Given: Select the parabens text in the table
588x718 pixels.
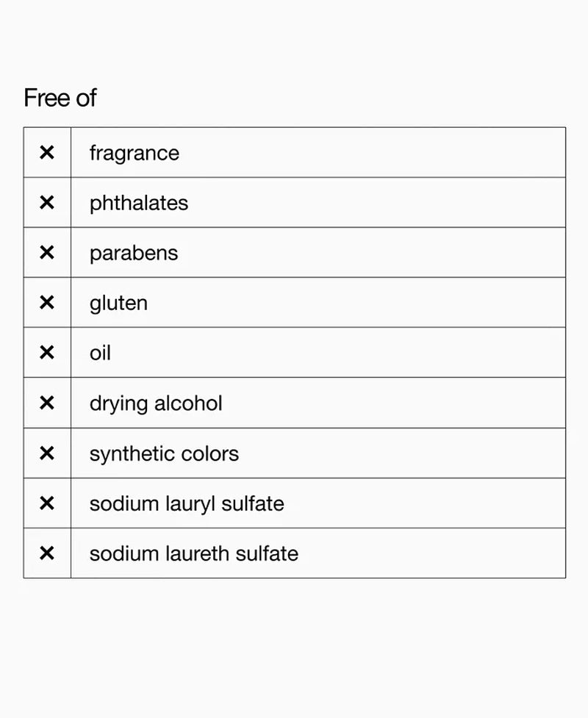Looking at the screenshot, I should tap(134, 254).
